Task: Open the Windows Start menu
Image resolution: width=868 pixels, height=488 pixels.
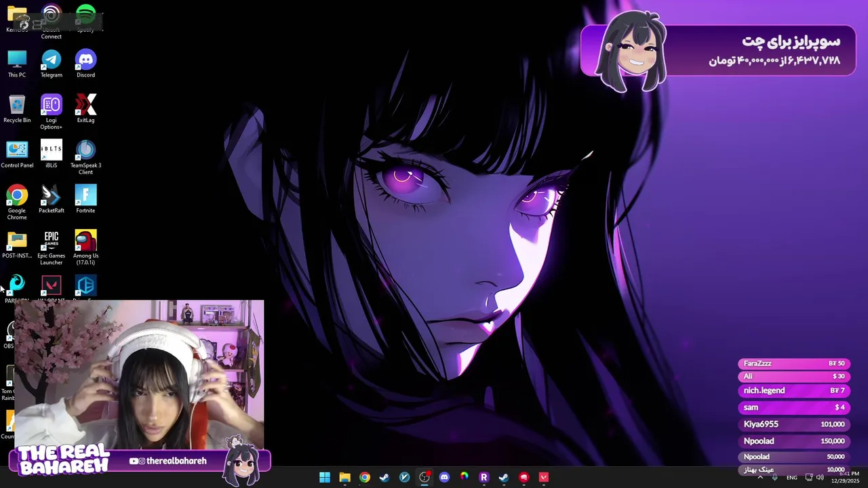Action: click(325, 477)
